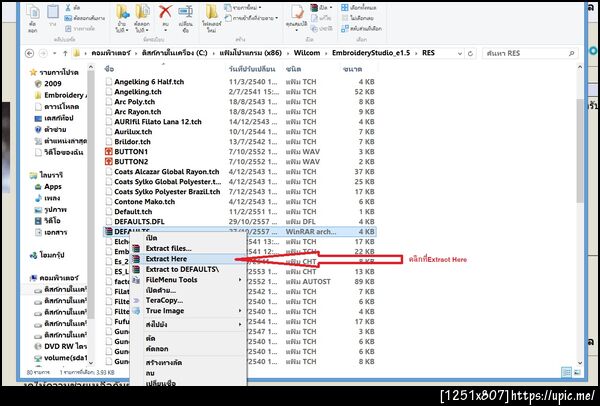Screen dimensions: 600x406
Task: Choose TeraCopy... from context menu
Action: tap(188, 300)
